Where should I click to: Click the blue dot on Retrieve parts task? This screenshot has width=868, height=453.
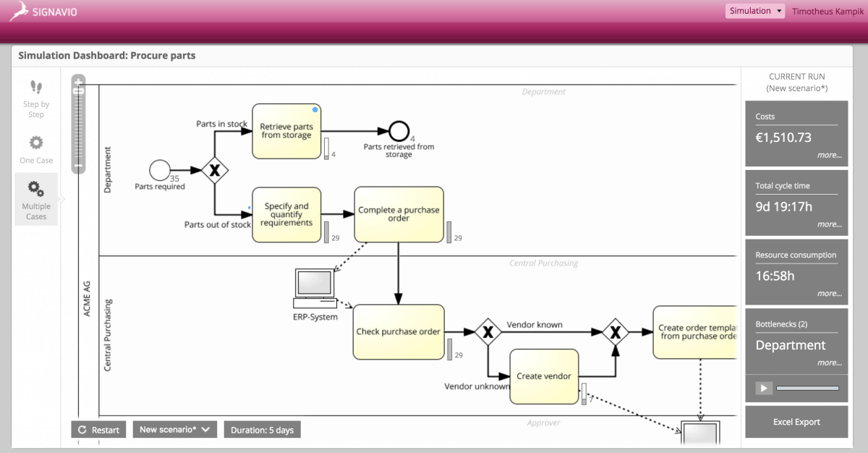click(315, 110)
